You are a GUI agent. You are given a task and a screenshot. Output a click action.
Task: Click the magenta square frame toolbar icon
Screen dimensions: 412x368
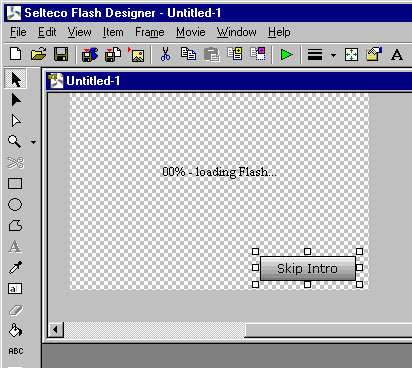(258, 54)
